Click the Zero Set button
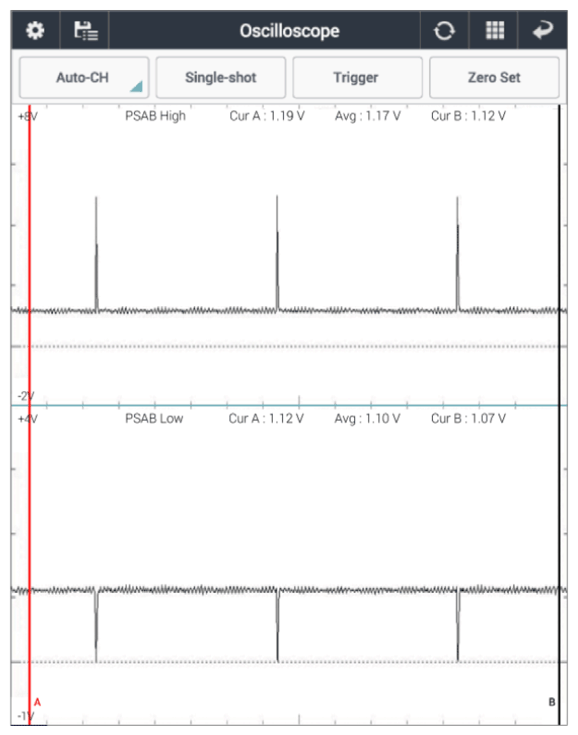 pos(494,77)
